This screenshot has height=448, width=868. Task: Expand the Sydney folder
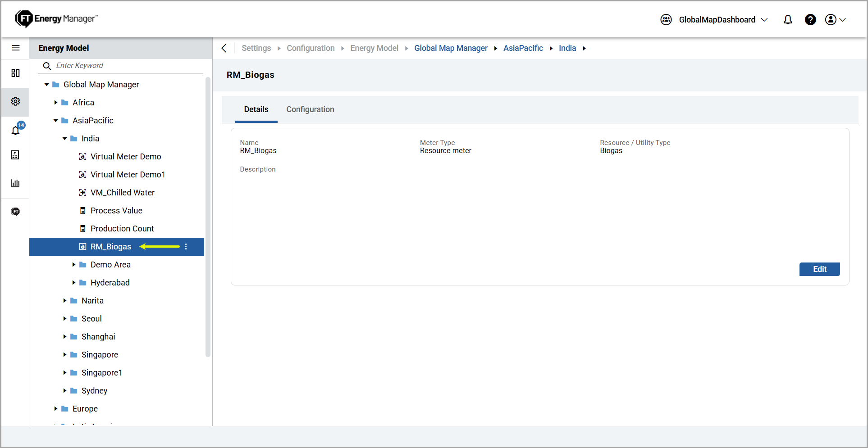click(x=64, y=391)
